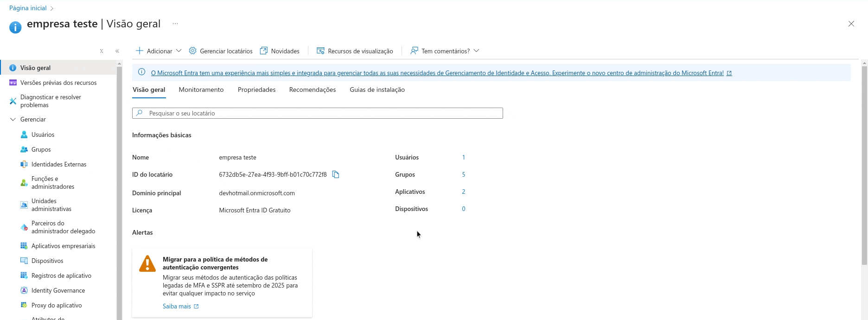The width and height of the screenshot is (868, 320).
Task: Collapse the Gerenciar section in sidebar
Action: [13, 119]
